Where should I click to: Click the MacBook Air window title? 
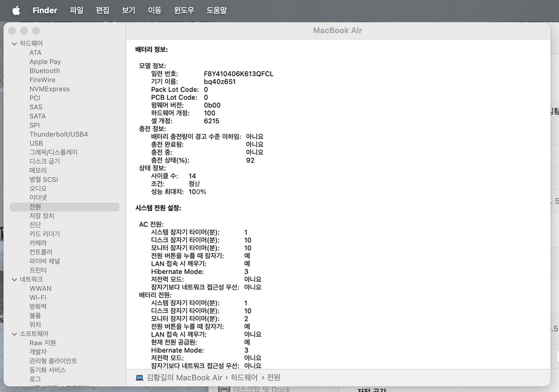337,31
